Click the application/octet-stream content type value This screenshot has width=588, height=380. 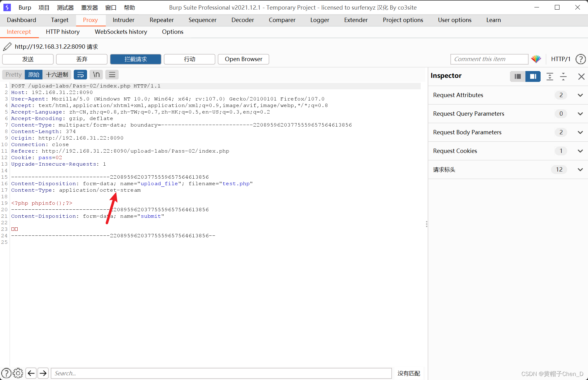(x=100, y=190)
